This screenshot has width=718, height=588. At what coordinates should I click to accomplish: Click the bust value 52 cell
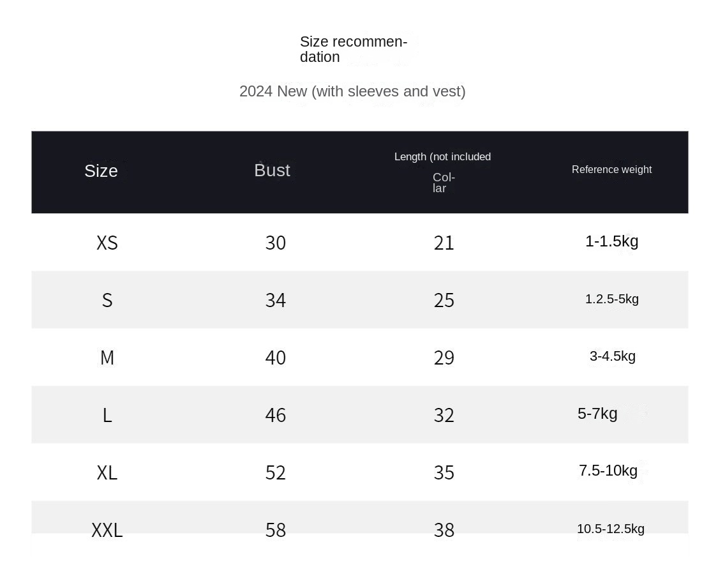pos(276,473)
